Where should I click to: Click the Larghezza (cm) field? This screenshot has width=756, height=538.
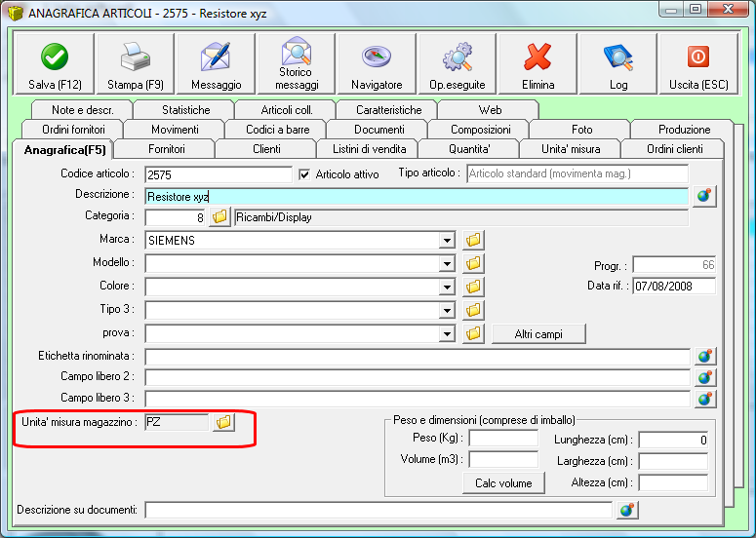coord(673,461)
